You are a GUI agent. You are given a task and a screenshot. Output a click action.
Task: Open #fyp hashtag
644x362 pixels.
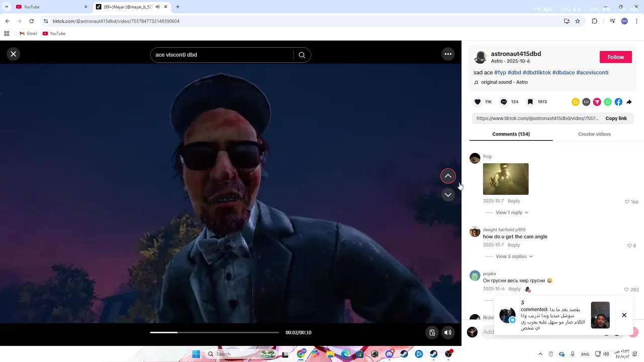500,72
